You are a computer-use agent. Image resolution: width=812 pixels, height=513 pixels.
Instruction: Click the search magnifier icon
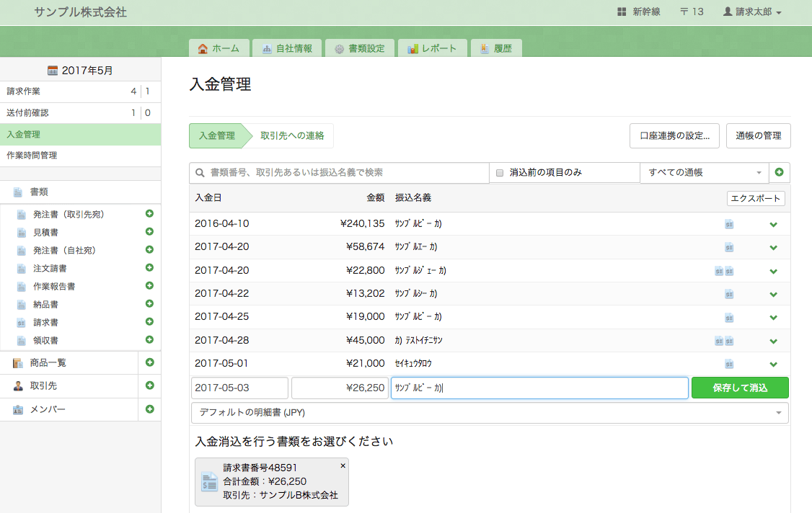pyautogui.click(x=200, y=173)
